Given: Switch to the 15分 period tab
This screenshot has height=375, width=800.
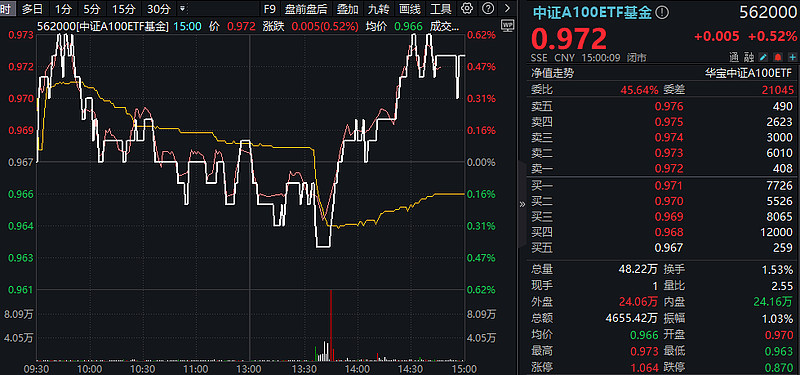Looking at the screenshot, I should [x=123, y=9].
